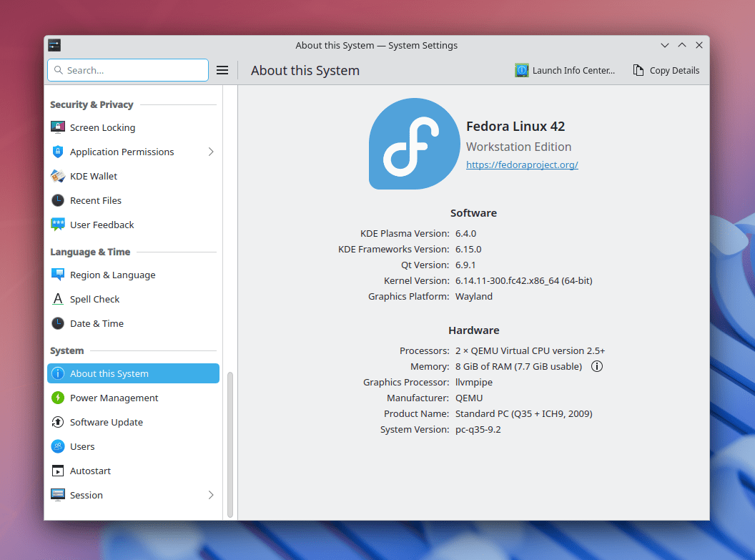Click the Software Update icon

coord(58,422)
